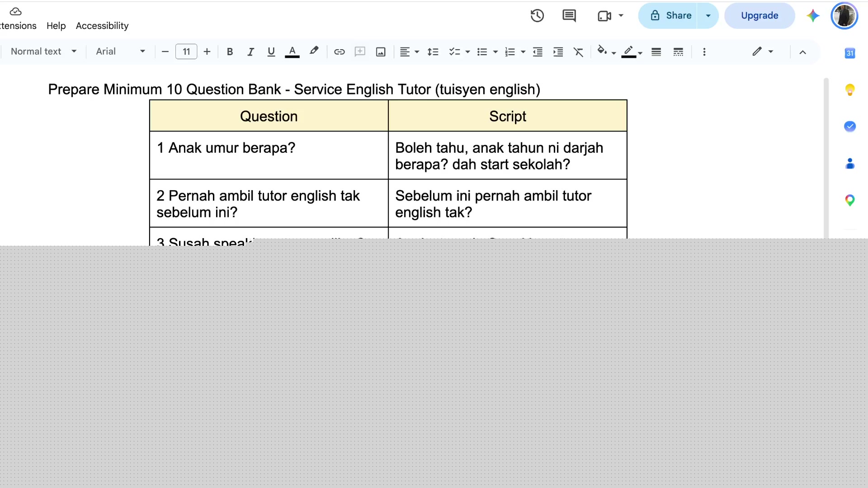Add a comment with plus-box icon
Image resolution: width=868 pixels, height=488 pixels.
point(360,52)
